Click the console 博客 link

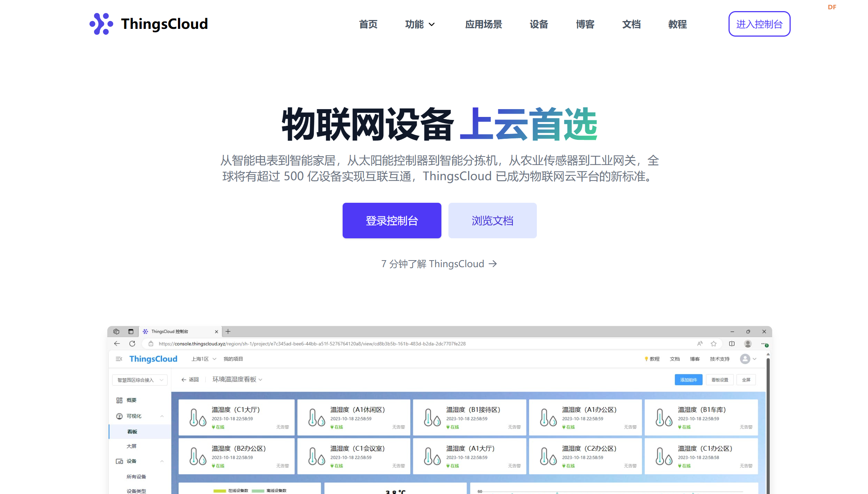(x=695, y=359)
